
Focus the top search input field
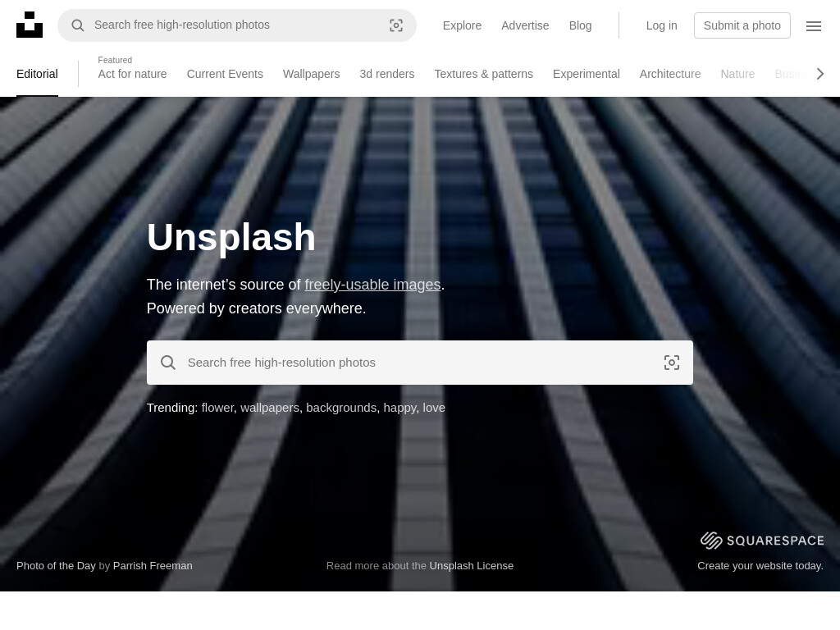point(237,25)
